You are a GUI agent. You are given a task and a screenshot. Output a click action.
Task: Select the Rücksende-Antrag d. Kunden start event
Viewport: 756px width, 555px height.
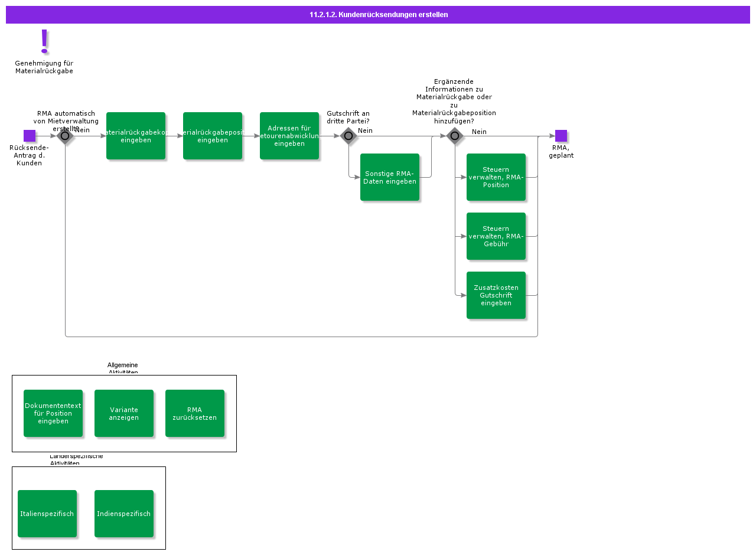coord(30,136)
